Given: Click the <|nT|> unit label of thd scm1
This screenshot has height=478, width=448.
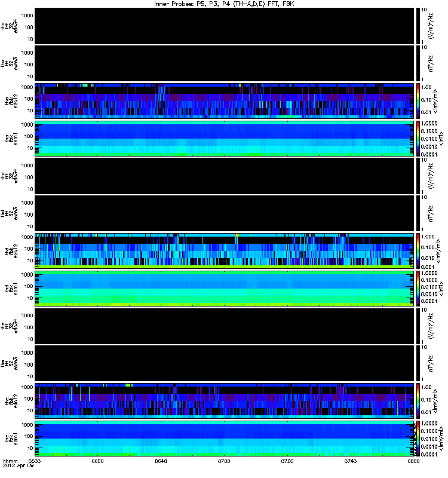Looking at the screenshot, I should tap(440, 289).
